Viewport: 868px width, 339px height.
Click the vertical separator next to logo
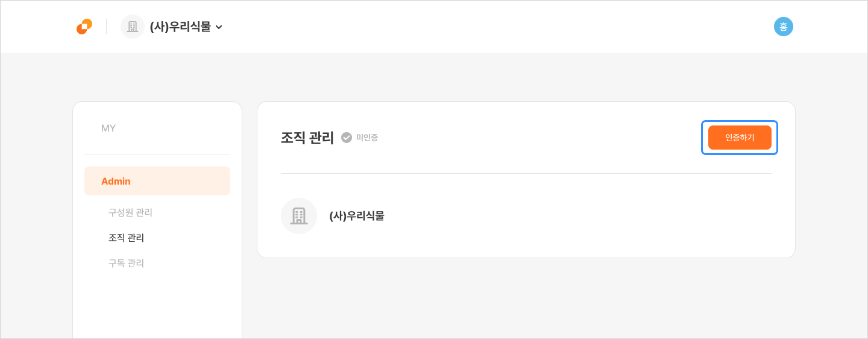point(107,27)
